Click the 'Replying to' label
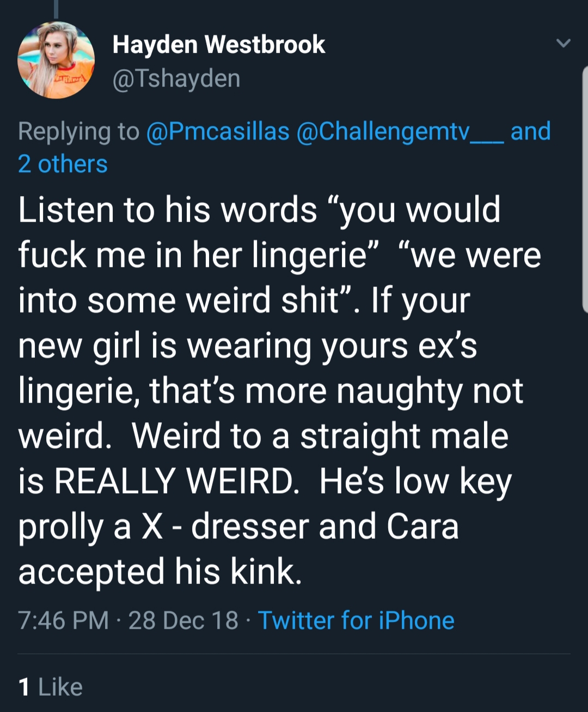 point(79,132)
